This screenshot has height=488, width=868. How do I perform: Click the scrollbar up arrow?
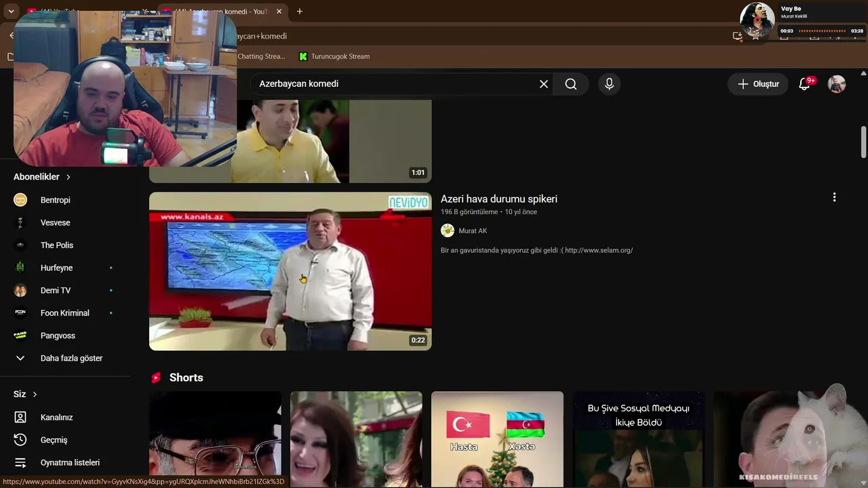[x=863, y=73]
